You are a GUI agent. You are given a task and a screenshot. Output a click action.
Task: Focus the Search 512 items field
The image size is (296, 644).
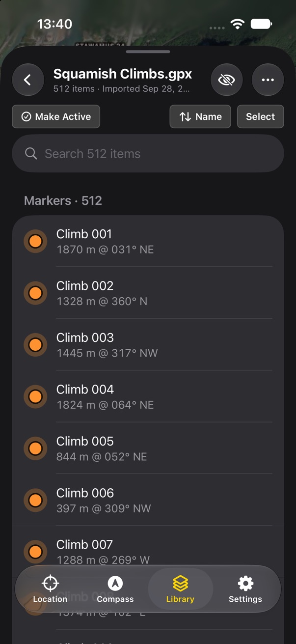coord(148,154)
